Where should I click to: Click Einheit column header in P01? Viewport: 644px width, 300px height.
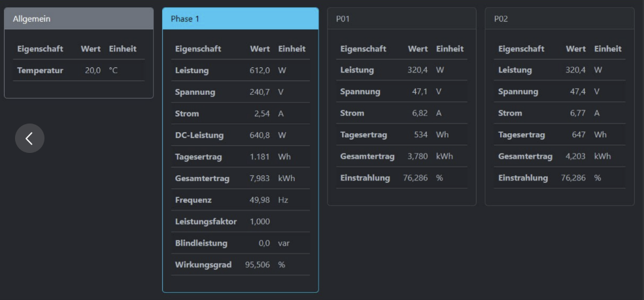click(449, 49)
